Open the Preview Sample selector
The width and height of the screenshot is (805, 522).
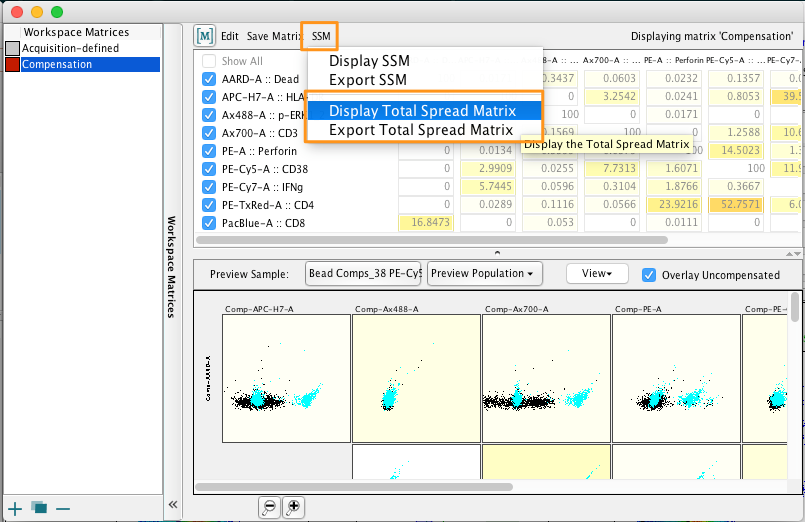[x=364, y=274]
